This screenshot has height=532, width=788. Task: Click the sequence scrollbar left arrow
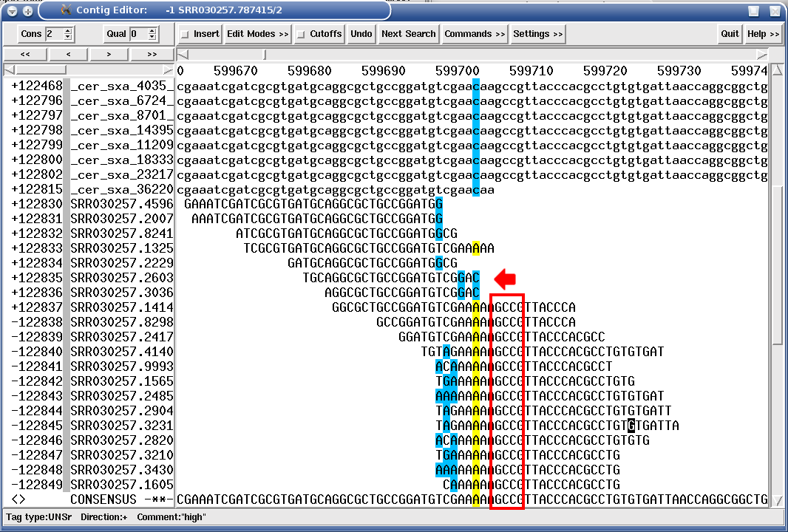pyautogui.click(x=183, y=54)
